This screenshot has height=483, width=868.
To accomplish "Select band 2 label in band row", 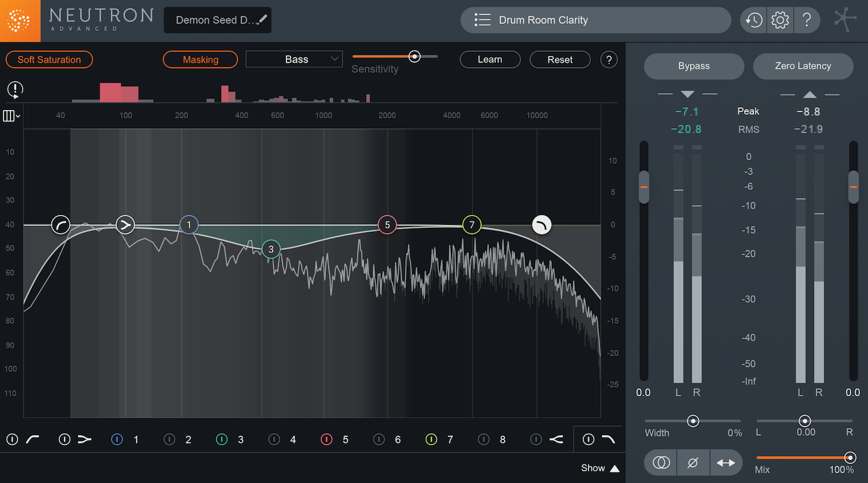I will [x=189, y=440].
